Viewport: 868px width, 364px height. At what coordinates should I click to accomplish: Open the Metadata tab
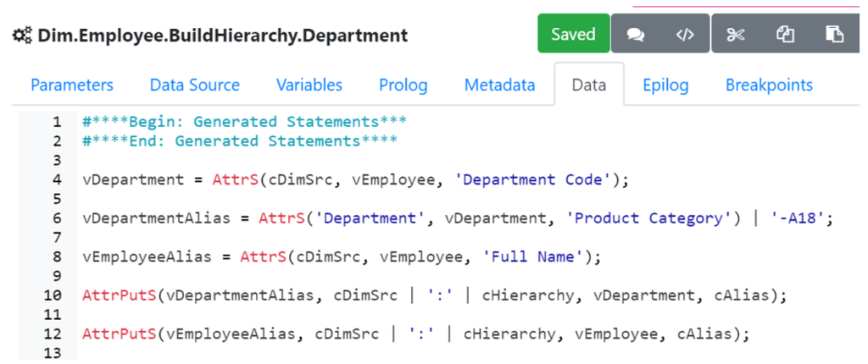(x=499, y=85)
